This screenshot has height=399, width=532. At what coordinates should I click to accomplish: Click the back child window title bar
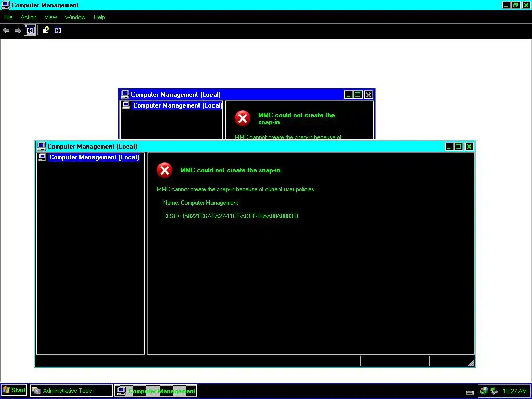pos(247,95)
